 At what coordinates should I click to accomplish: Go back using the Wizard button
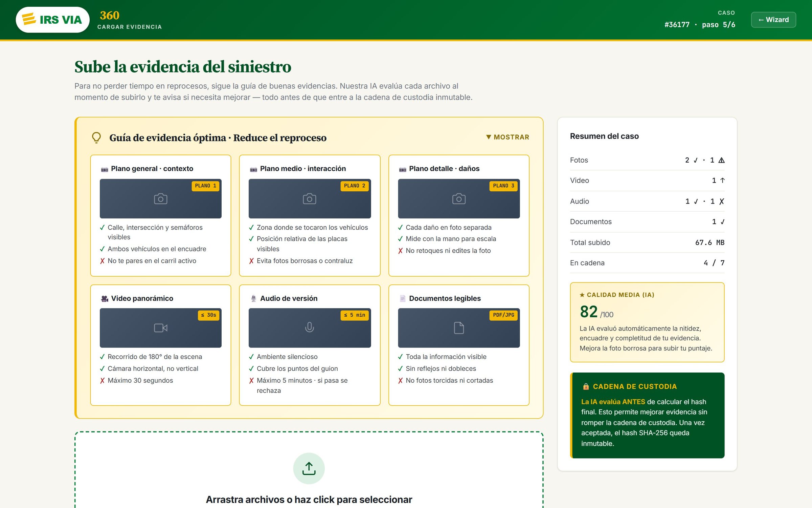[773, 20]
